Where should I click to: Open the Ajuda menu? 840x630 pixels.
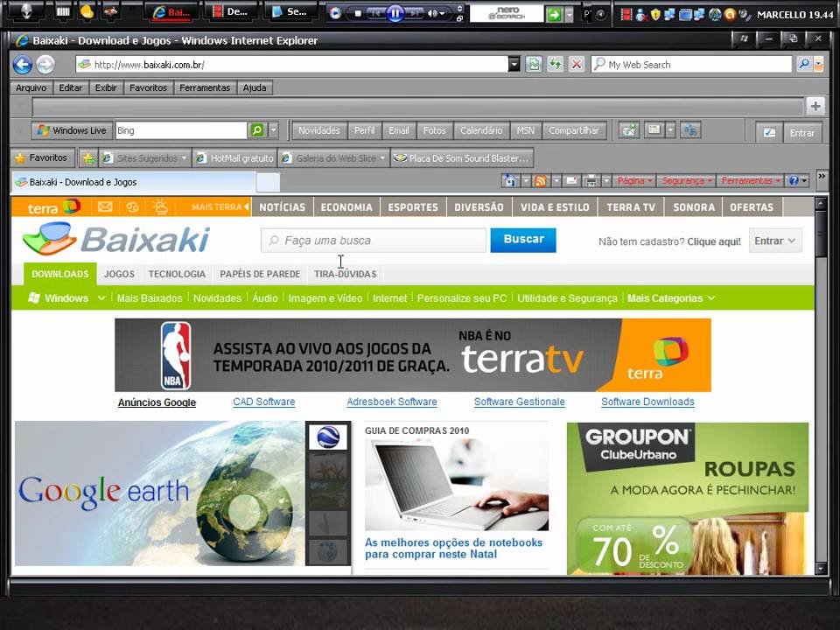click(x=255, y=87)
